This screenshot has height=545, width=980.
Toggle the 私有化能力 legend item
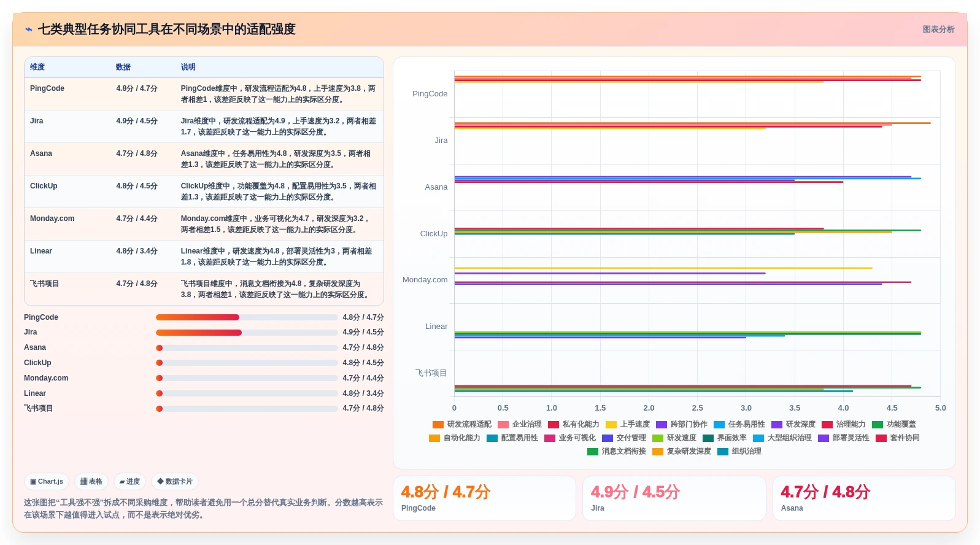pyautogui.click(x=574, y=425)
